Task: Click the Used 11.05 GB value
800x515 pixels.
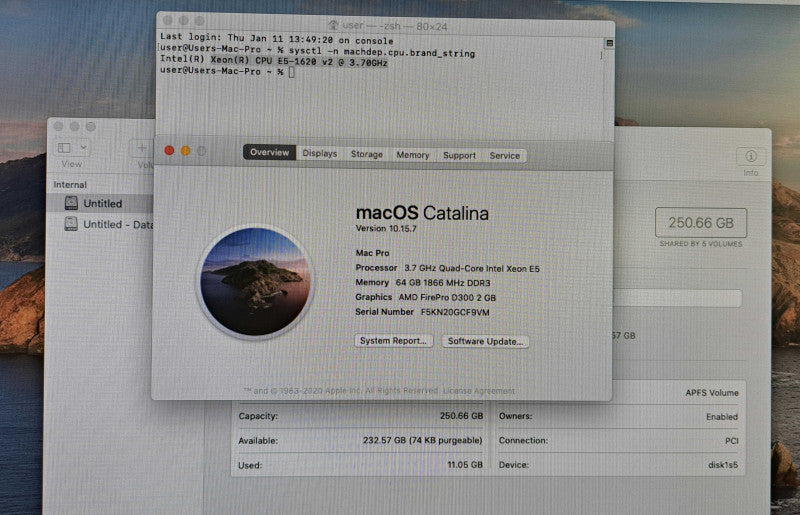Action: 465,464
